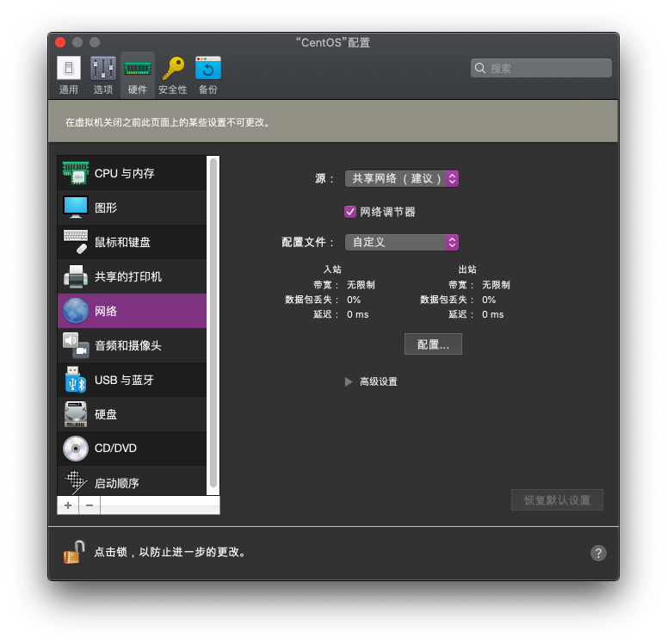Viewport: 667px width, 644px height.
Task: Select the 共享的打印机 printer icon
Action: (76, 276)
